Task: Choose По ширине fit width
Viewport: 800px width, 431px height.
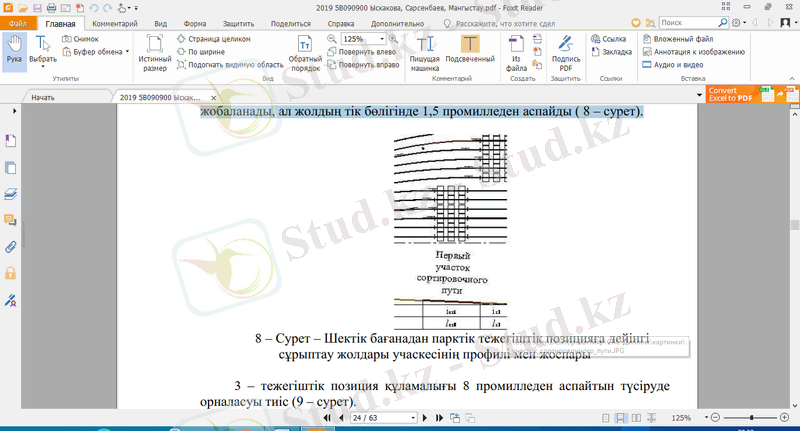Action: (x=201, y=52)
